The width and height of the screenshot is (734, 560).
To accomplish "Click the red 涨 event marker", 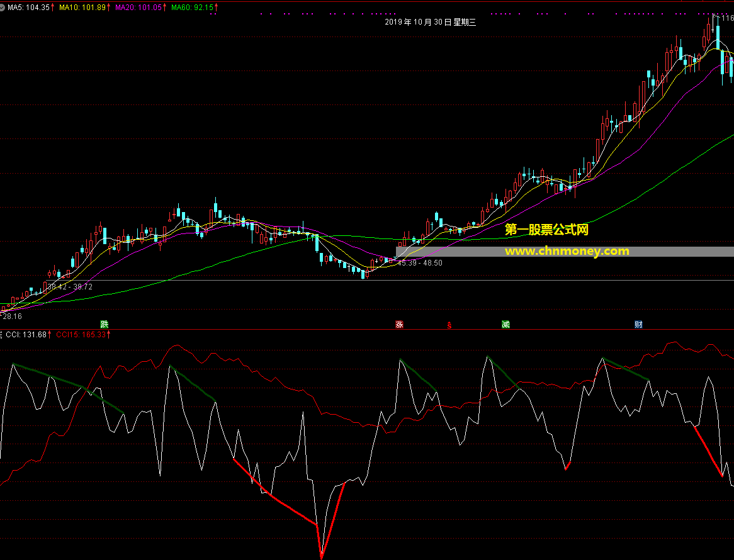I will point(399,324).
